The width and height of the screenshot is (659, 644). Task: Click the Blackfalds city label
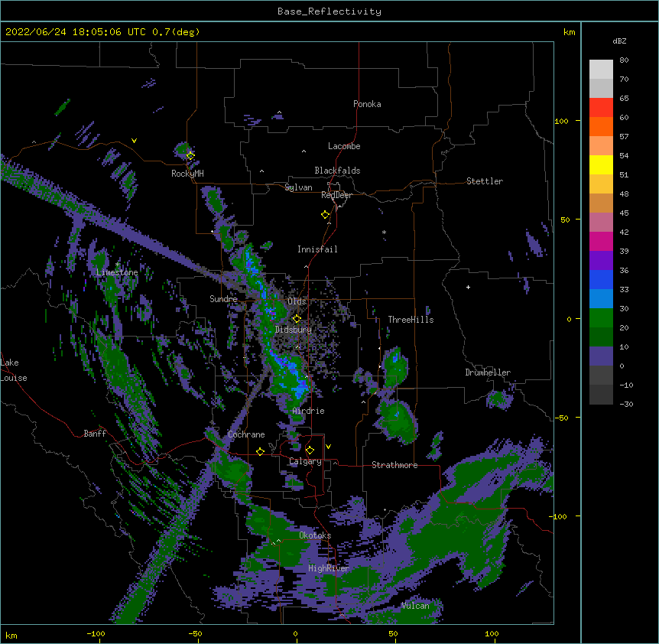tap(337, 171)
